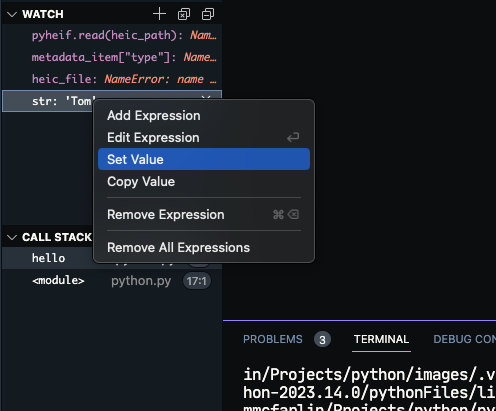Click the Collapse All icon in header

tap(208, 14)
